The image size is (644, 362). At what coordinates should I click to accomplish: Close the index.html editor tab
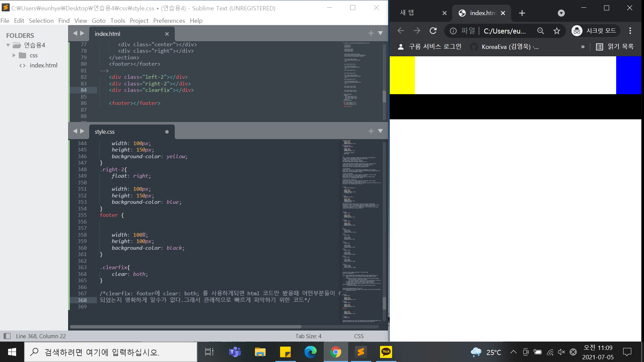click(167, 34)
